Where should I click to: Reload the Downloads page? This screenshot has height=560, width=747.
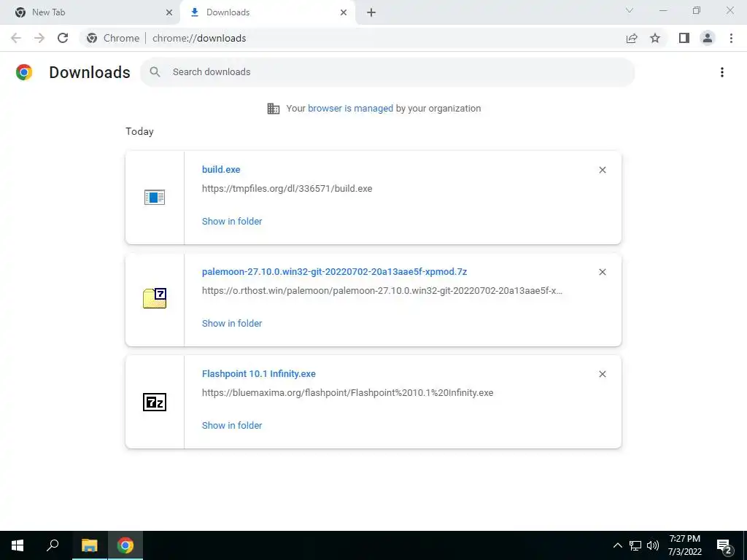pyautogui.click(x=63, y=38)
